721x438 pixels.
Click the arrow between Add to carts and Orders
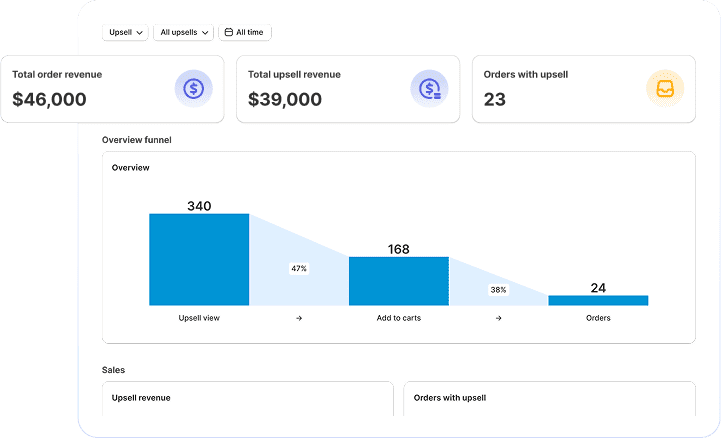(498, 318)
